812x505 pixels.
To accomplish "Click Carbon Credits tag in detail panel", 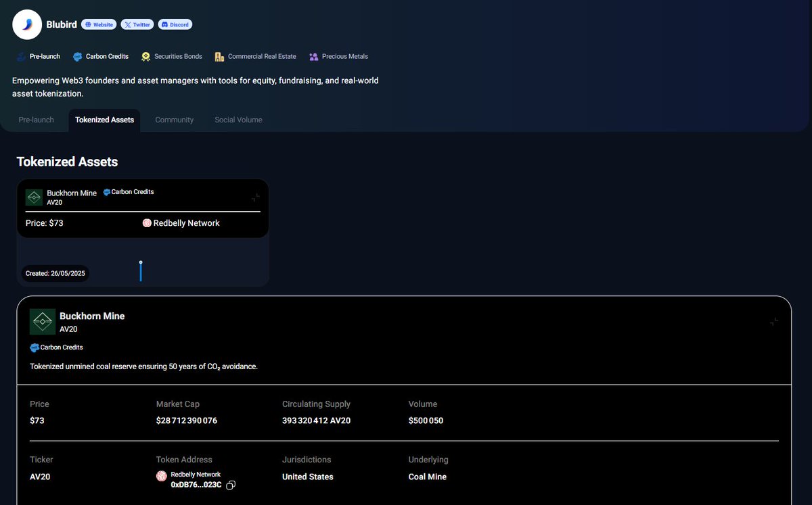I will point(56,347).
